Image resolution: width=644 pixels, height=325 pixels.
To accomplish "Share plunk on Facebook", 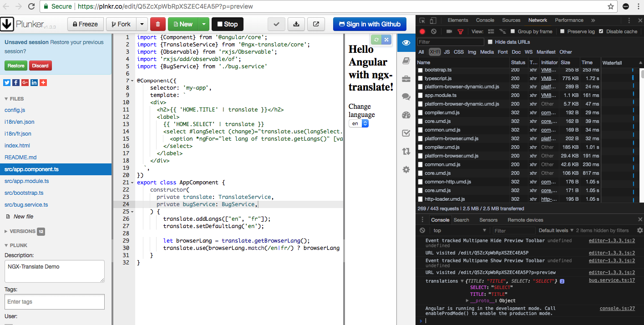I will 16,82.
